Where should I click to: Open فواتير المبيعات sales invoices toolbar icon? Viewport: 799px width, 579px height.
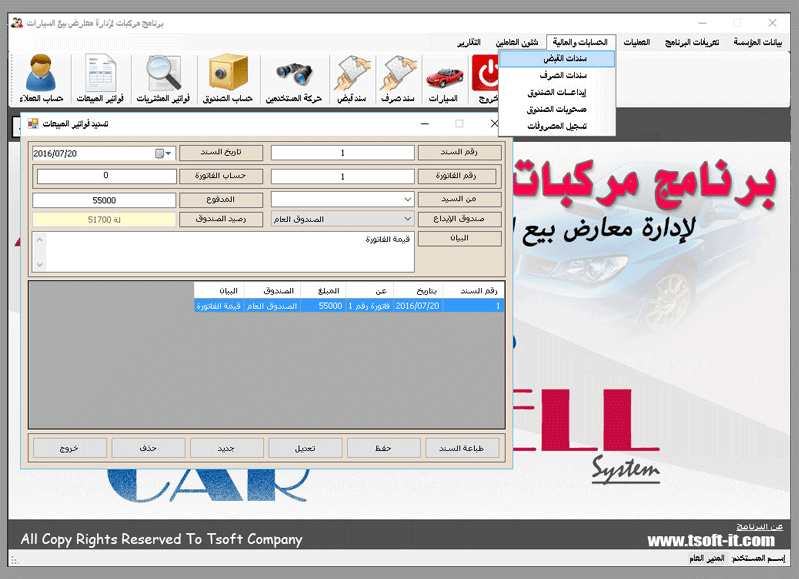tap(100, 79)
